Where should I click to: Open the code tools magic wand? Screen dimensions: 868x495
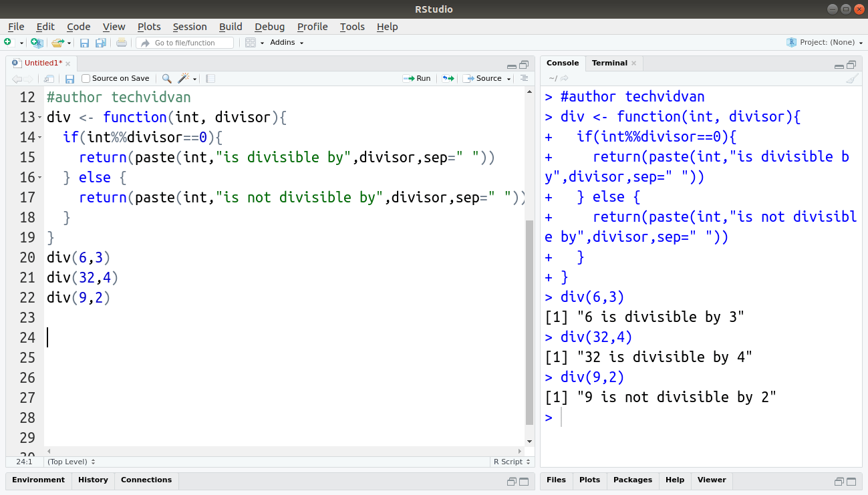(x=183, y=79)
